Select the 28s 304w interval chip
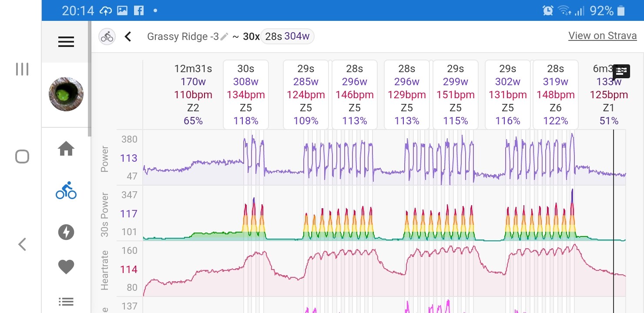 (287, 37)
